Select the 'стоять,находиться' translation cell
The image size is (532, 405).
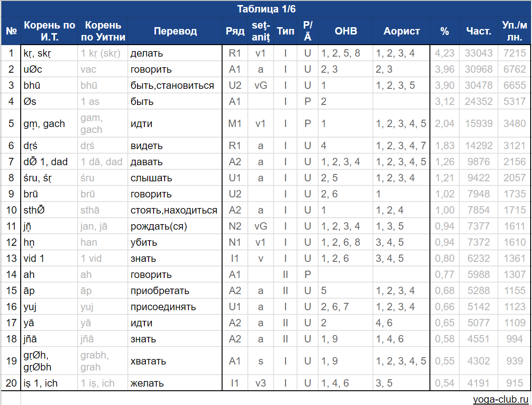(x=175, y=210)
